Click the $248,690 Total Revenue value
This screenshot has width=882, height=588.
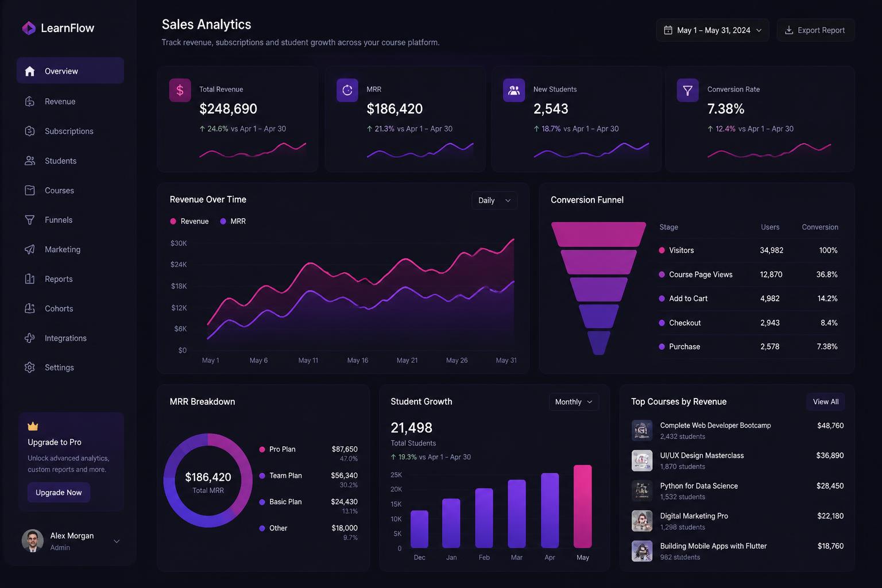tap(228, 109)
